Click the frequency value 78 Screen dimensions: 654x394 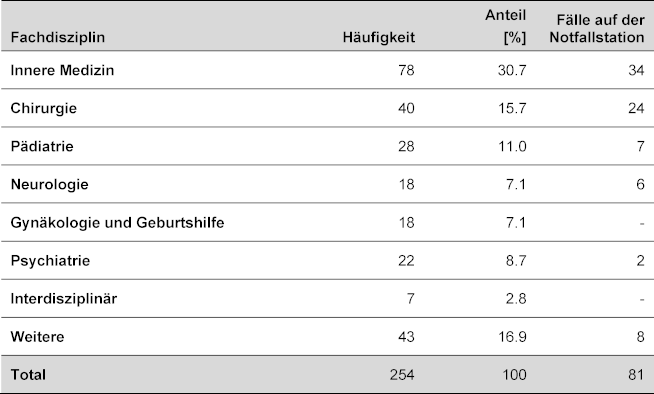click(406, 70)
